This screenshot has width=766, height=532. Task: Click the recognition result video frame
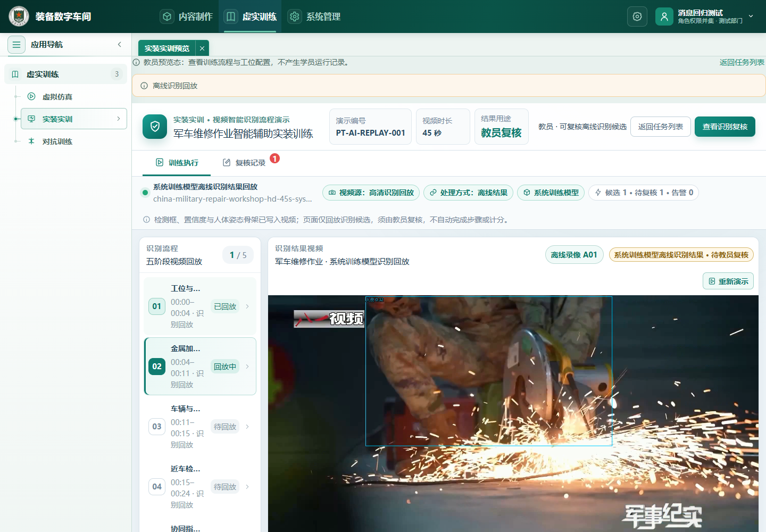pos(513,413)
